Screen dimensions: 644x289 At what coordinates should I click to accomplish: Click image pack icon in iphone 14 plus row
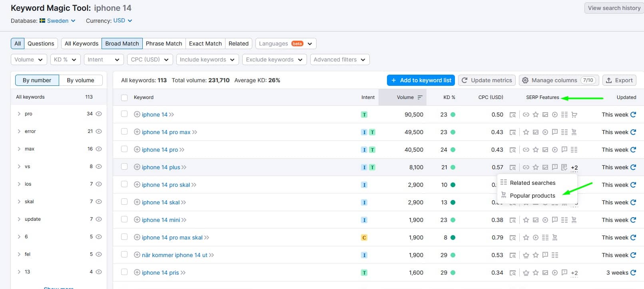545,167
